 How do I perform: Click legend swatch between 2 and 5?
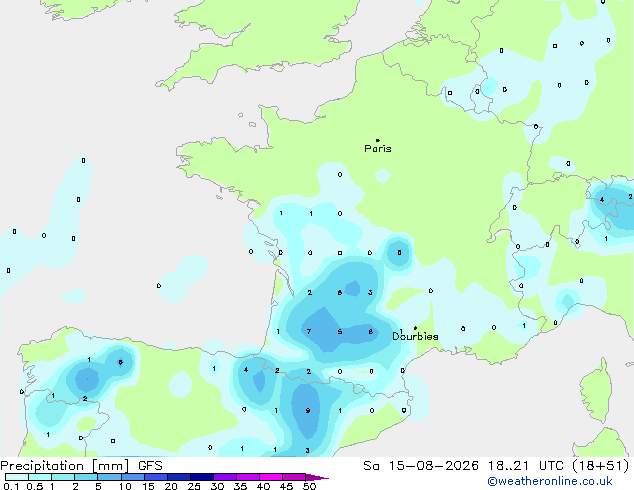tap(86, 477)
